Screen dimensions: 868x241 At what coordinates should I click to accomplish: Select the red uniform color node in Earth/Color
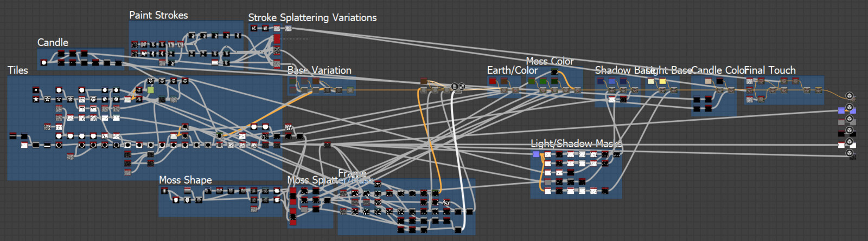pyautogui.click(x=493, y=81)
